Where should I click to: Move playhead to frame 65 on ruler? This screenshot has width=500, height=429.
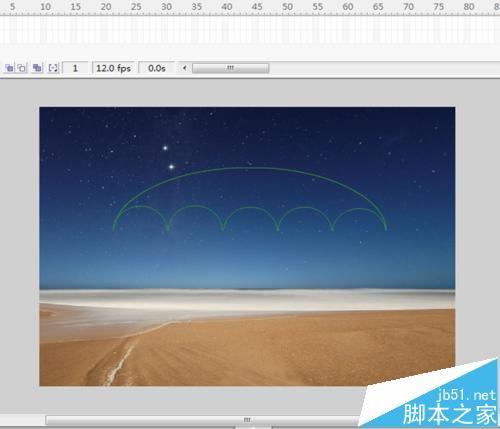(x=378, y=7)
